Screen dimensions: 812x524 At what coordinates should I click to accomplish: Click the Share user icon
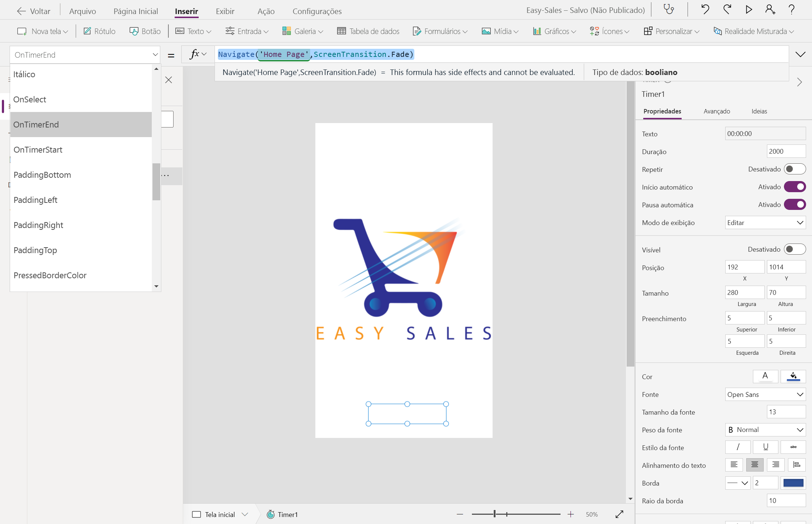coord(770,10)
